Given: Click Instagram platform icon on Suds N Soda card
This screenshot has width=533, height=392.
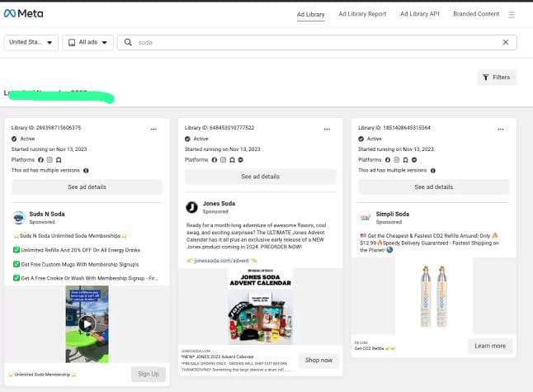Looking at the screenshot, I should [x=50, y=160].
